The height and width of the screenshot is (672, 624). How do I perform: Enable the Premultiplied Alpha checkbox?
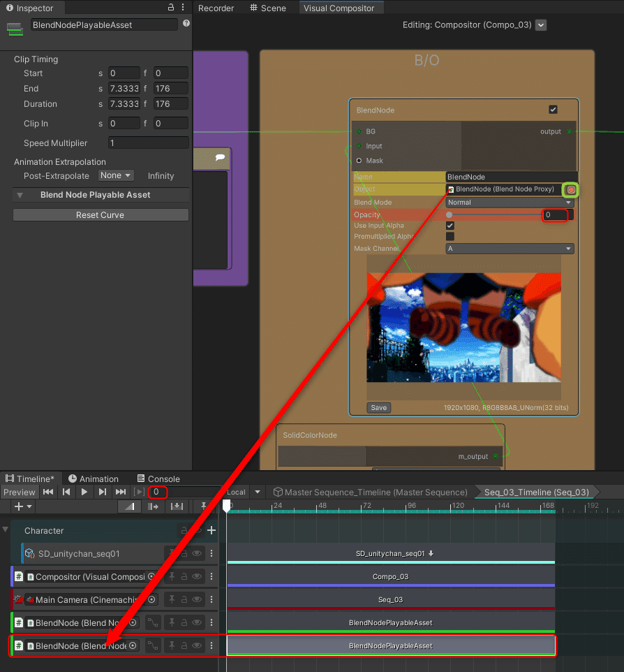450,237
